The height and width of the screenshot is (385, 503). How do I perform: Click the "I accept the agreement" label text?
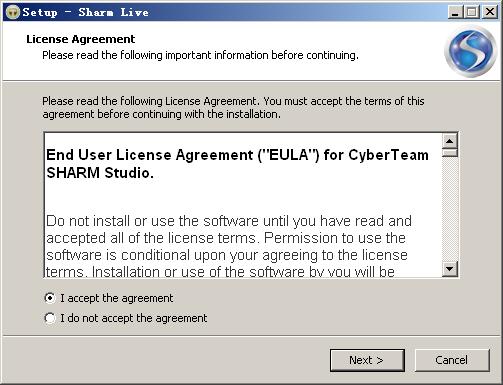pos(116,298)
